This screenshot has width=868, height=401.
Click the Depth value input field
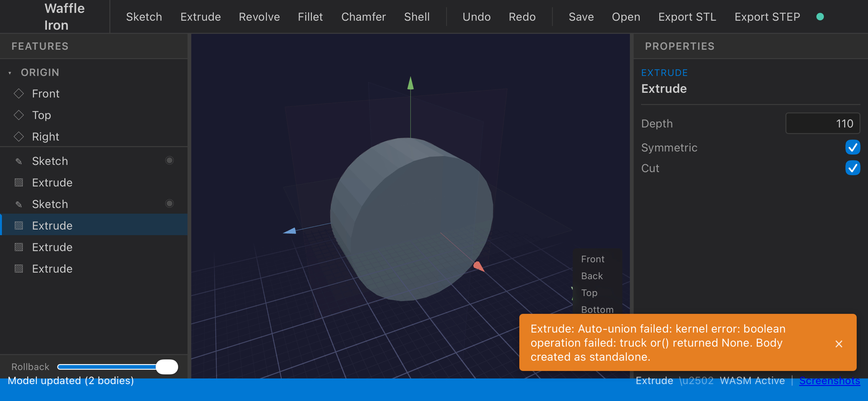822,124
